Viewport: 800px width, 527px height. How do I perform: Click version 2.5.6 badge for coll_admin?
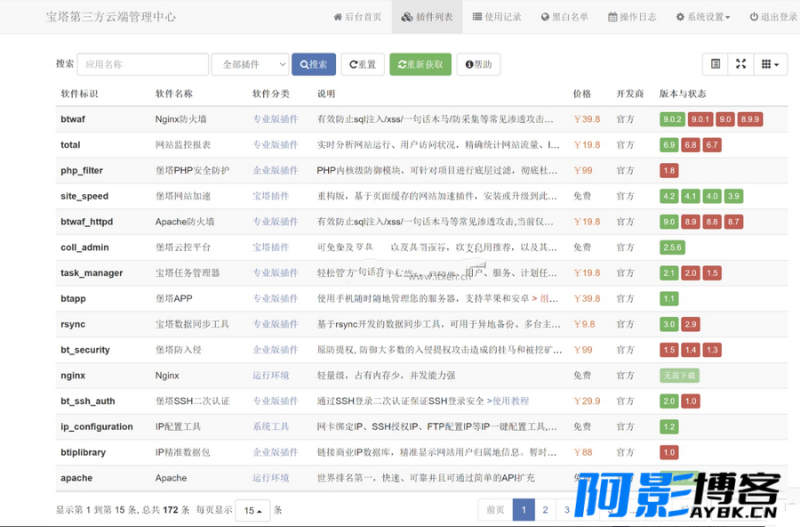672,247
